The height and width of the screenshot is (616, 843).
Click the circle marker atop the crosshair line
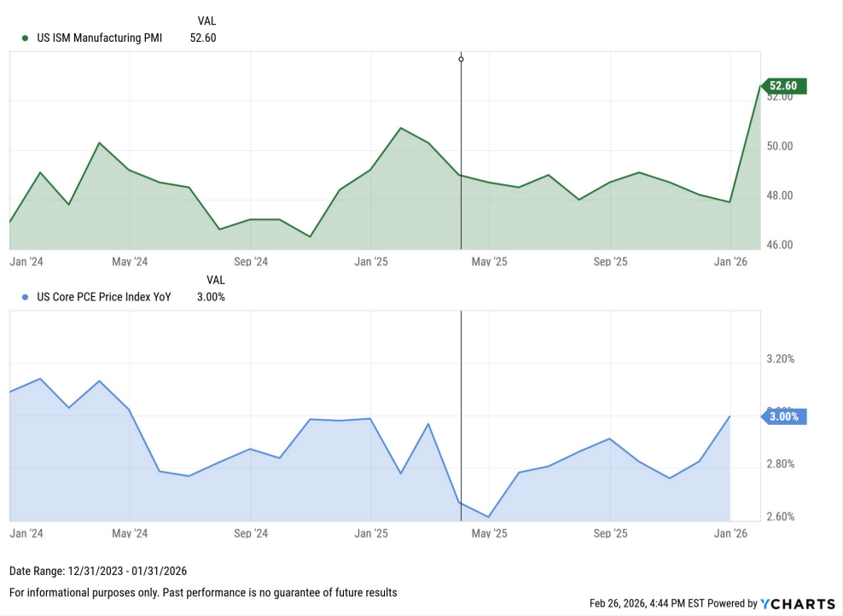point(461,59)
